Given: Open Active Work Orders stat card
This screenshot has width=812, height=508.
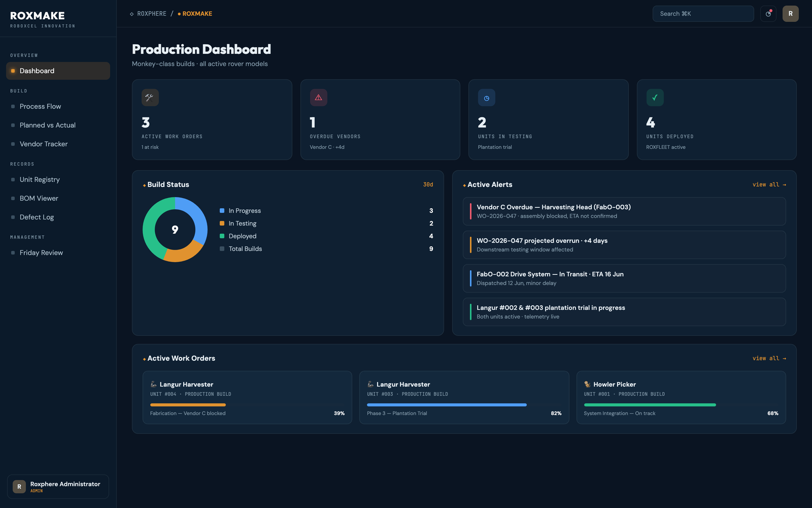Looking at the screenshot, I should (212, 119).
